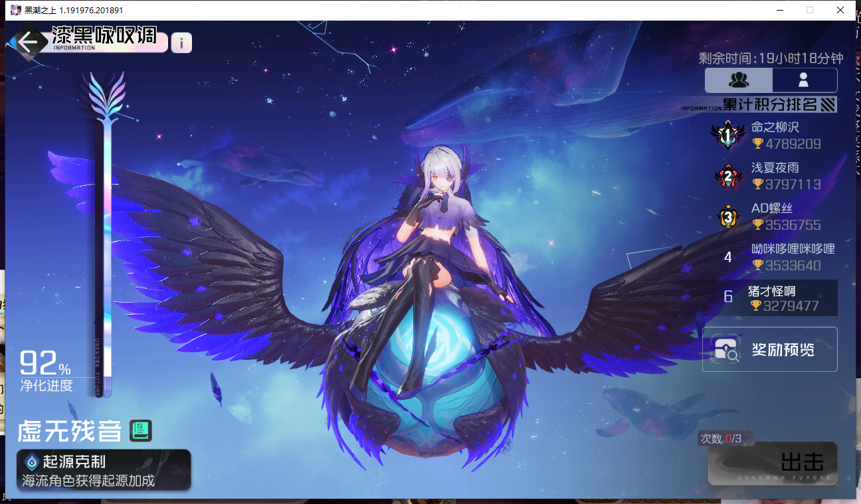
Task: Click the rank 2 medal badge
Action: coord(728,177)
